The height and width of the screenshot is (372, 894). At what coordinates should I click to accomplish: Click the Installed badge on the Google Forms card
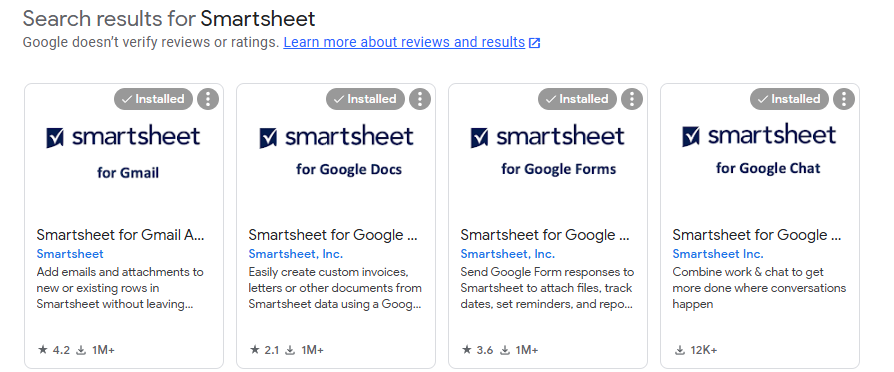578,99
